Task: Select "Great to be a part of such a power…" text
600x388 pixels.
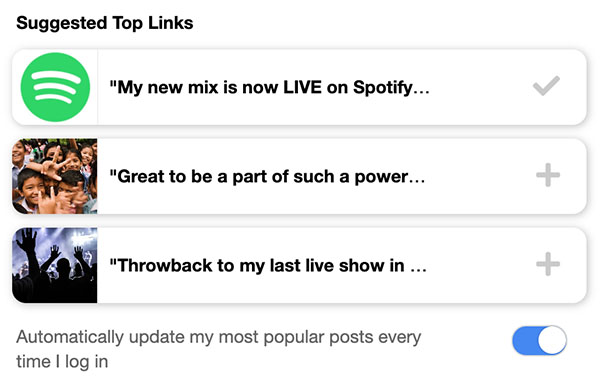Action: [x=267, y=176]
